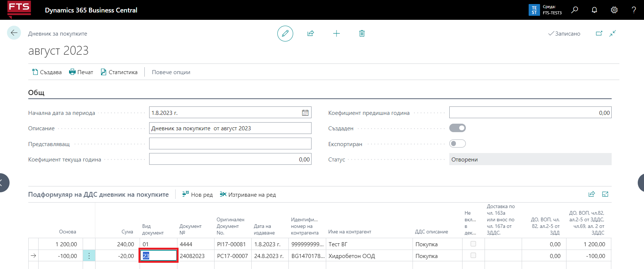This screenshot has height=269, width=644.
Task: Click contractor name Хидробетон ООД
Action: pyautogui.click(x=370, y=256)
